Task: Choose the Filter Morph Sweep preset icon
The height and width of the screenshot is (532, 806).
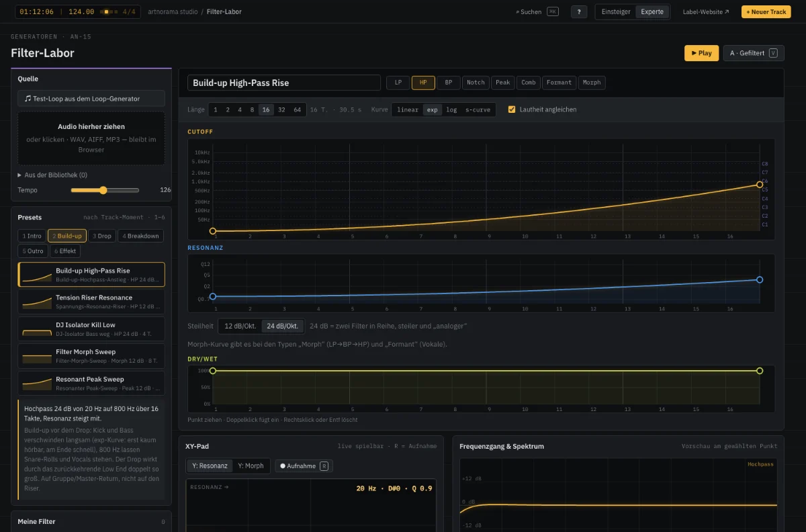Action: (x=37, y=356)
